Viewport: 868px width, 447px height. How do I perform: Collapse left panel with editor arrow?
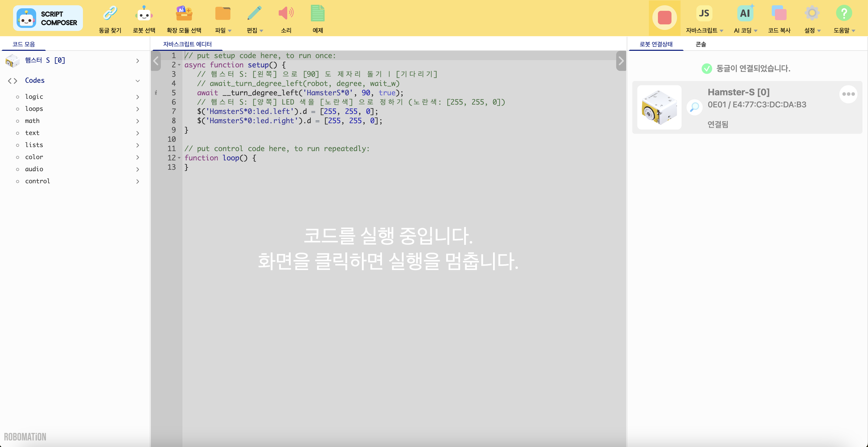(156, 61)
